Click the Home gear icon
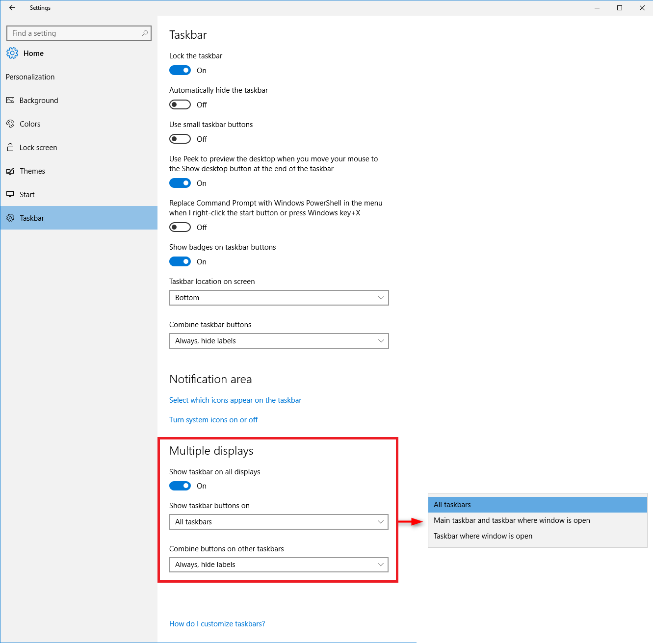 [12, 53]
